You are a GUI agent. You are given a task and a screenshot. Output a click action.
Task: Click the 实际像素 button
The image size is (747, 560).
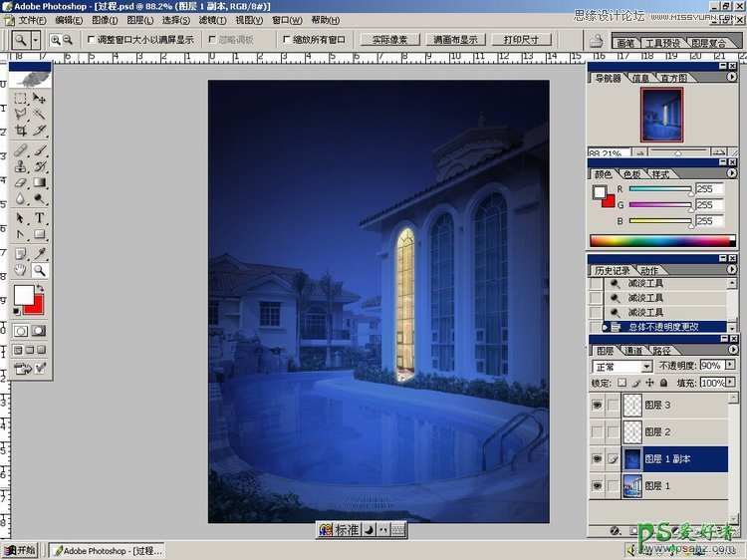pos(384,40)
